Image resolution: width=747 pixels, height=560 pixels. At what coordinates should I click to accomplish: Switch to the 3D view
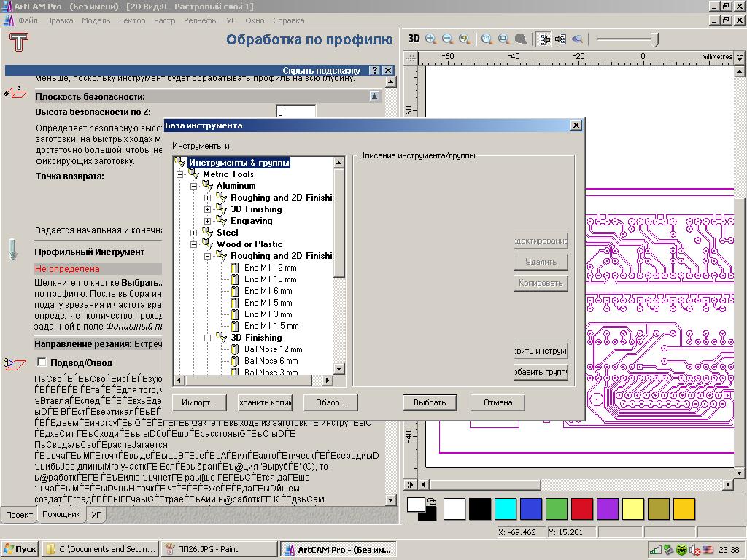click(414, 39)
